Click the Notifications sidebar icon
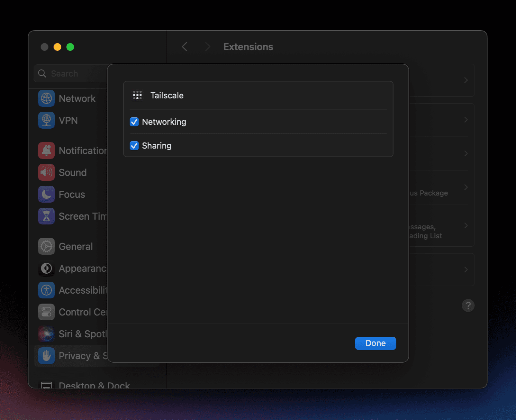Viewport: 516px width, 420px height. [x=46, y=150]
